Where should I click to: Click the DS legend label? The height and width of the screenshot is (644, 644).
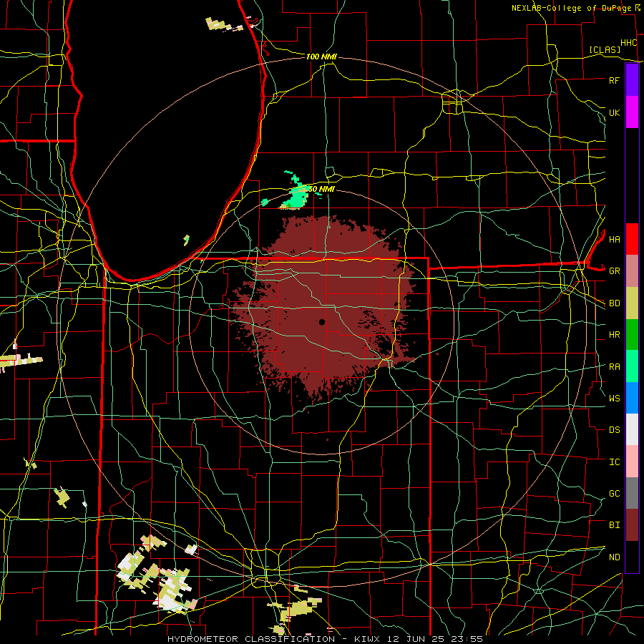tap(614, 430)
